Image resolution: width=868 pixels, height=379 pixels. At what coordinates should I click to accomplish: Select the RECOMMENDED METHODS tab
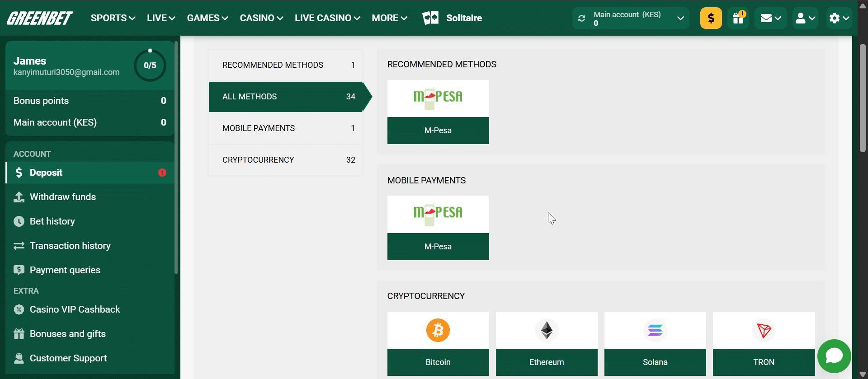point(286,65)
